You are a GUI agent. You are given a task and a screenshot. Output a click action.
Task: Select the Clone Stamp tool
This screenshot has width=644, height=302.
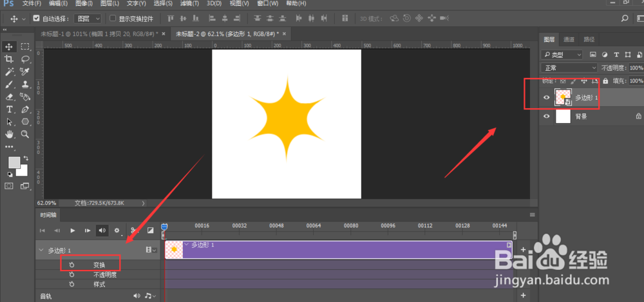(25, 84)
